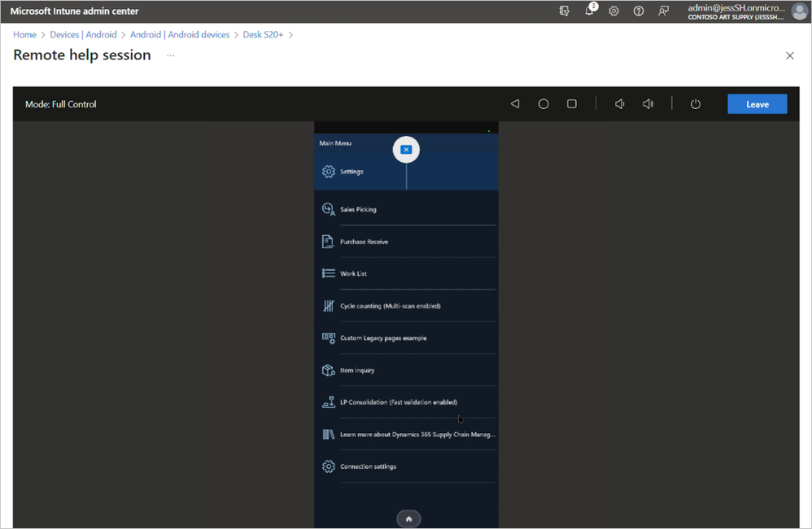Screen dimensions: 812x529
Task: Open the notifications bell
Action: (589, 11)
